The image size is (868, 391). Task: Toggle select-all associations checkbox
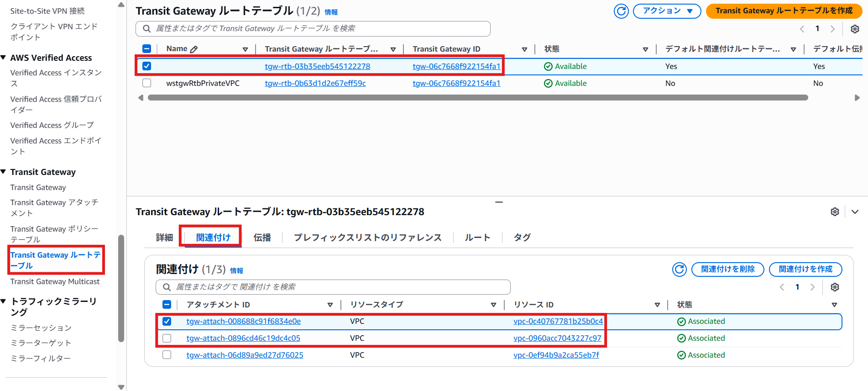(167, 305)
